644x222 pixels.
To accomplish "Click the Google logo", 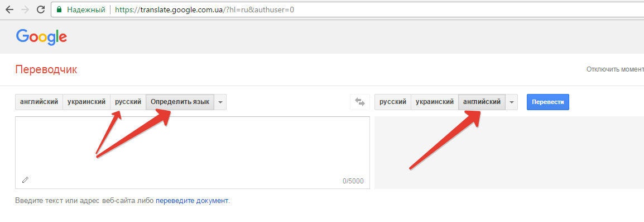I will pos(41,37).
